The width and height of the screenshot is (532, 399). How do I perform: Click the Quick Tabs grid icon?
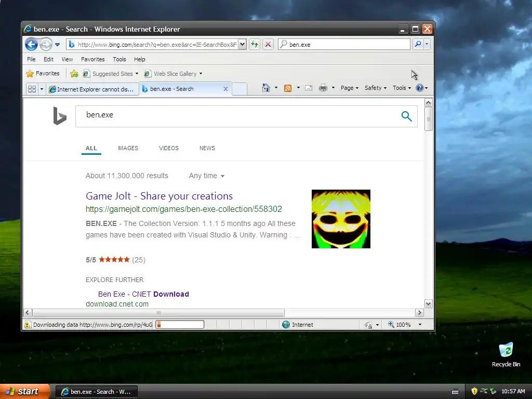(x=32, y=89)
